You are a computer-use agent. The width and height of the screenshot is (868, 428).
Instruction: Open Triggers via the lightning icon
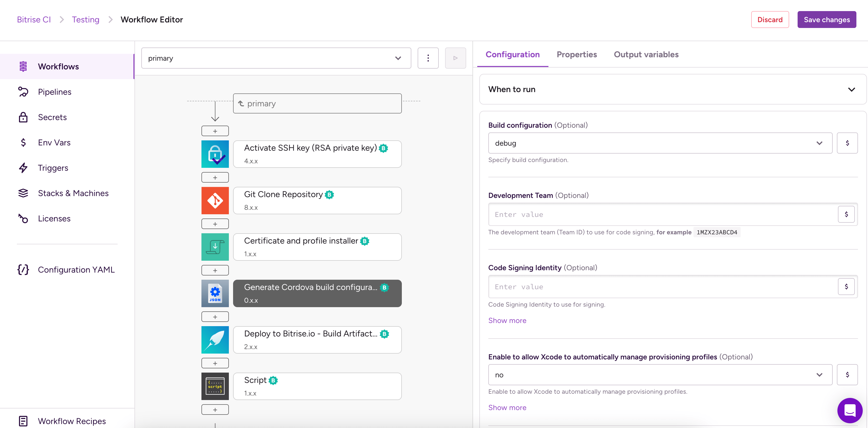[23, 168]
